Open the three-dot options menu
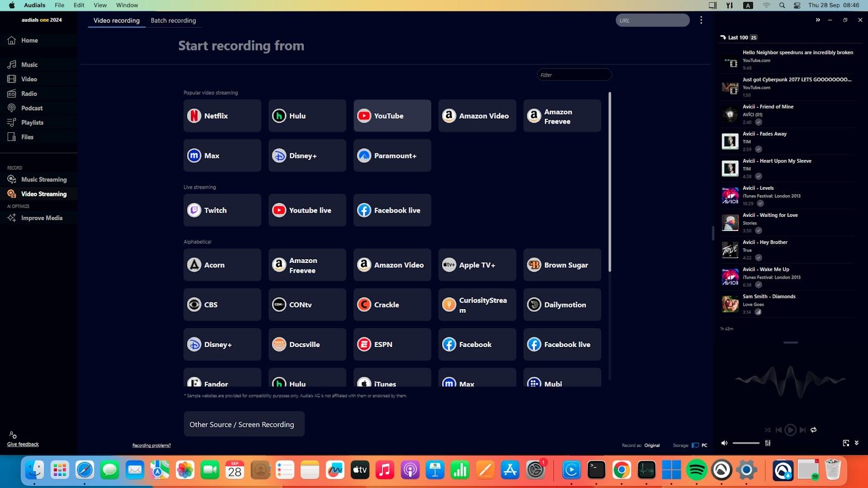 point(701,20)
